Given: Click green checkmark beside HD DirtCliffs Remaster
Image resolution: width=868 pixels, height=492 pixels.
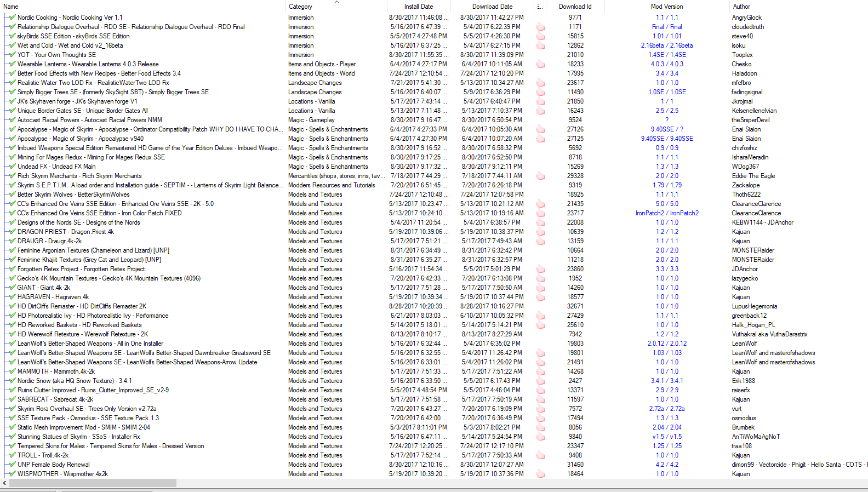Looking at the screenshot, I should (x=12, y=306).
